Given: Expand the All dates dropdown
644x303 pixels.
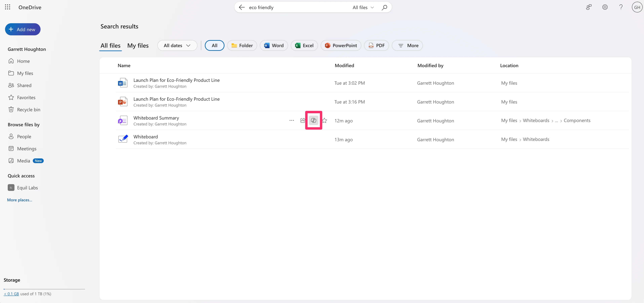Looking at the screenshot, I should point(177,46).
